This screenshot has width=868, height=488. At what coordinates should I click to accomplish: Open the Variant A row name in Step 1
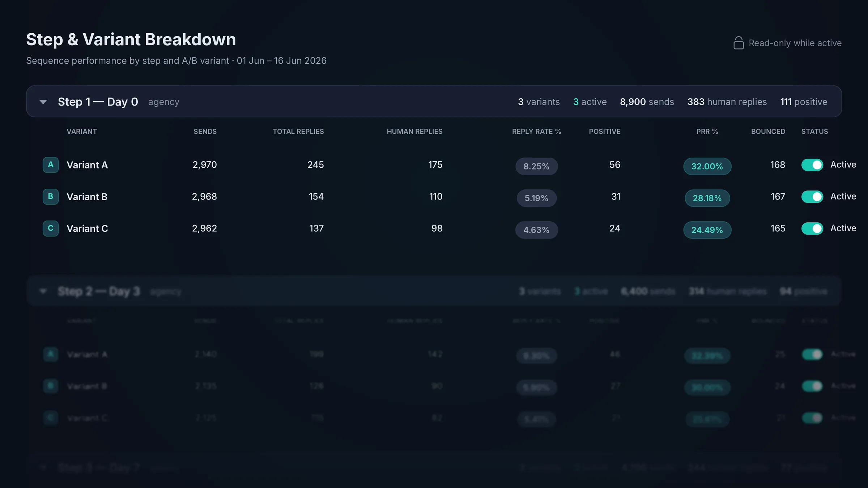tap(87, 165)
